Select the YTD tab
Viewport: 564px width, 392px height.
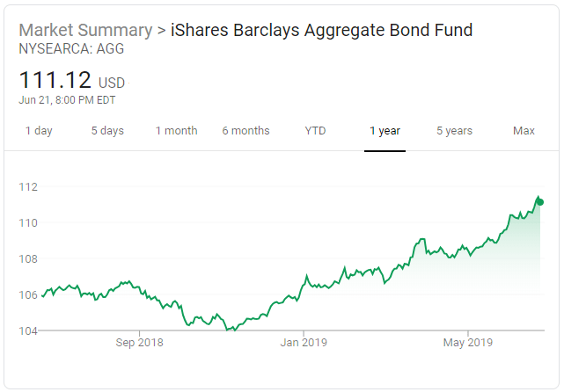tap(315, 130)
